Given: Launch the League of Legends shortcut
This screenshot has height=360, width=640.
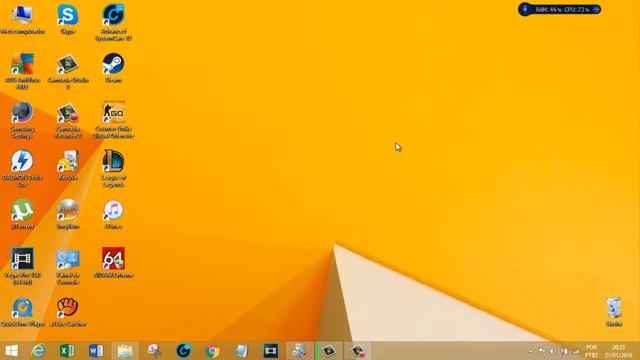Looking at the screenshot, I should 113,169.
